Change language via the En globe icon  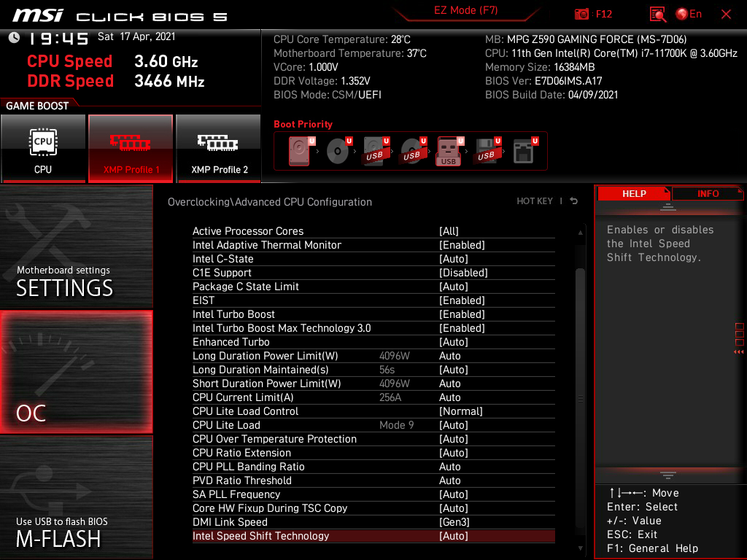[689, 15]
